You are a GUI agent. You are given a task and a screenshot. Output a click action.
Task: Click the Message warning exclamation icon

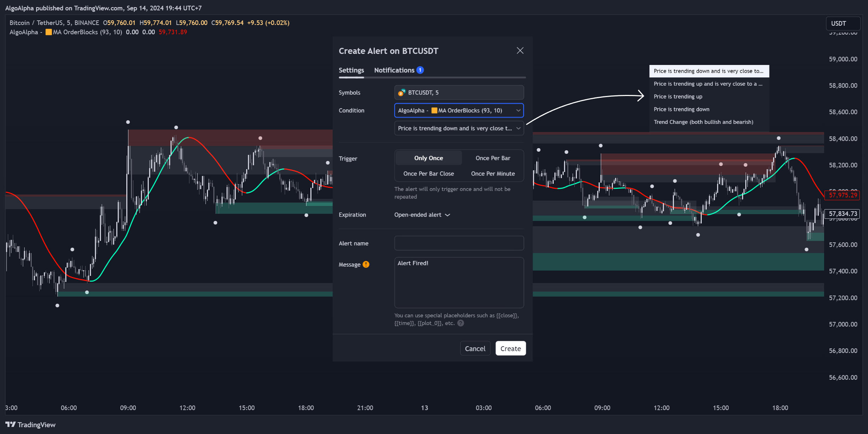[366, 264]
